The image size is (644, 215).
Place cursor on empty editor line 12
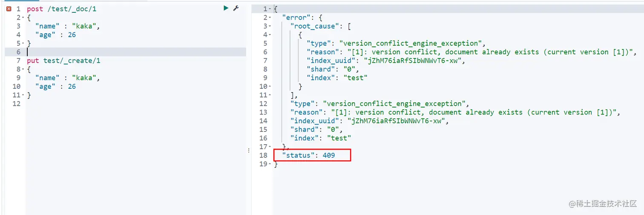point(136,104)
